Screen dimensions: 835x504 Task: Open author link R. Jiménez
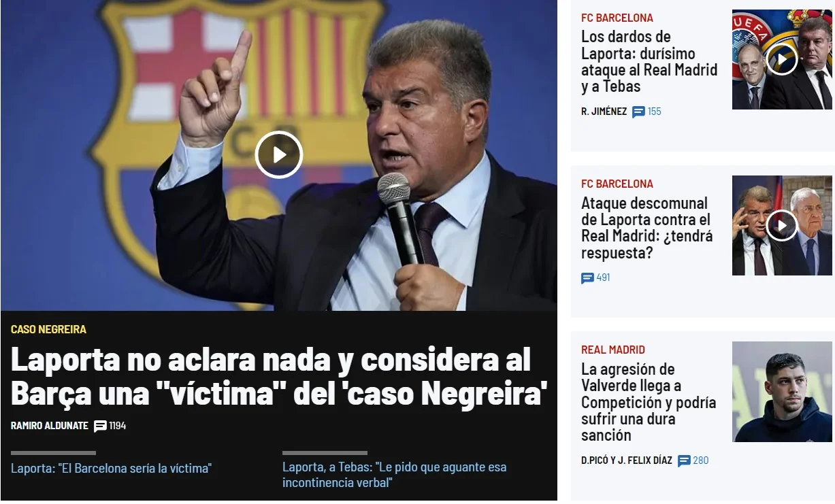(604, 112)
